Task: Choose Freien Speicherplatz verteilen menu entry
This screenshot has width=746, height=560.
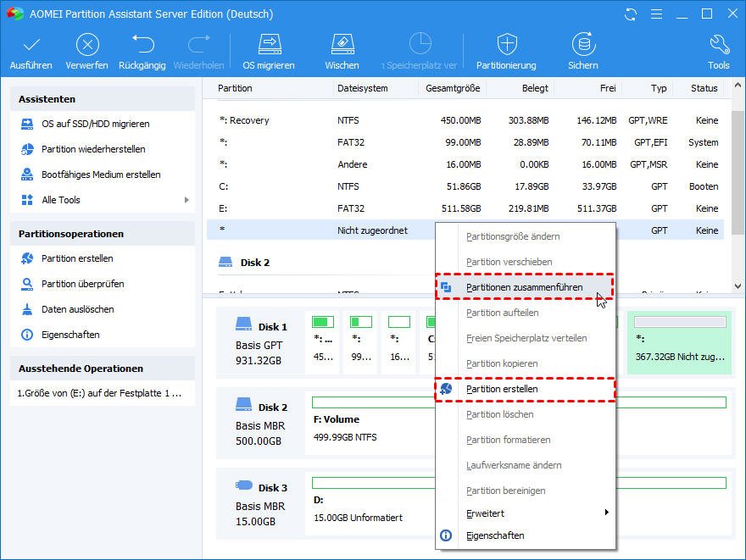Action: tap(525, 338)
